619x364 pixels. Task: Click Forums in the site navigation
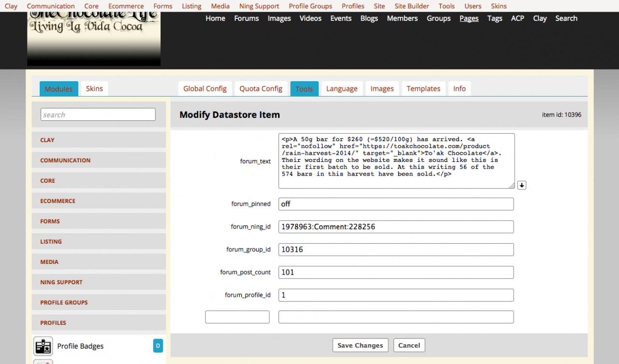(247, 18)
